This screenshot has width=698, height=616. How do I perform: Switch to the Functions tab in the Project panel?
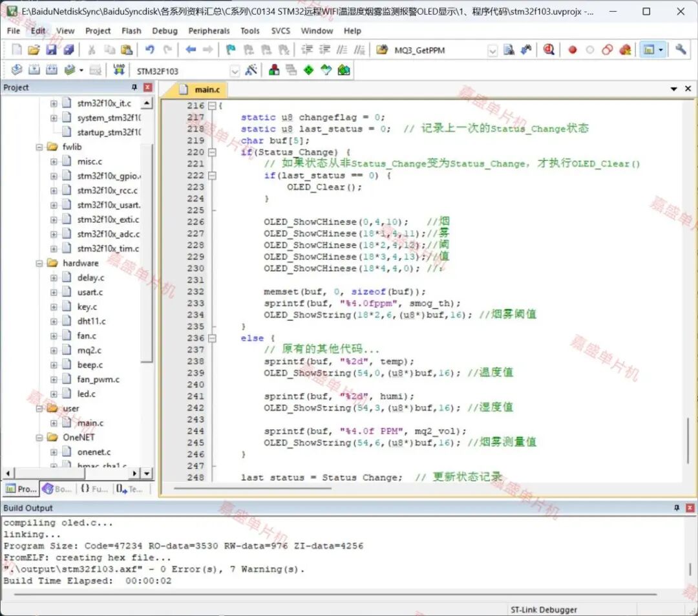pyautogui.click(x=94, y=489)
